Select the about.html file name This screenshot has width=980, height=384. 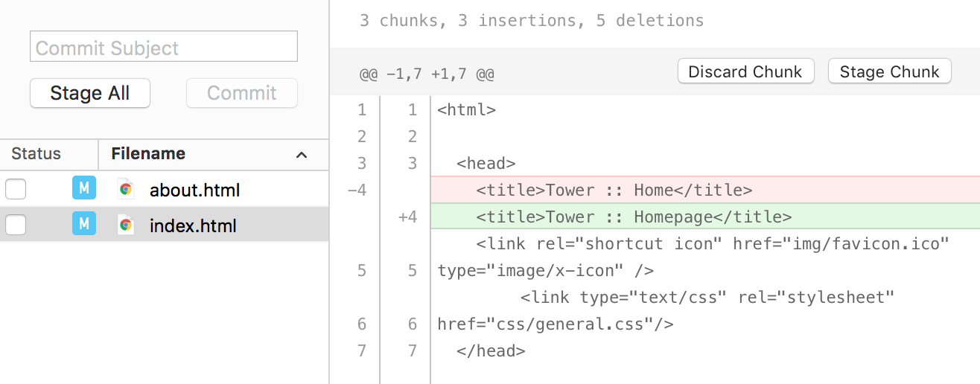coord(194,190)
